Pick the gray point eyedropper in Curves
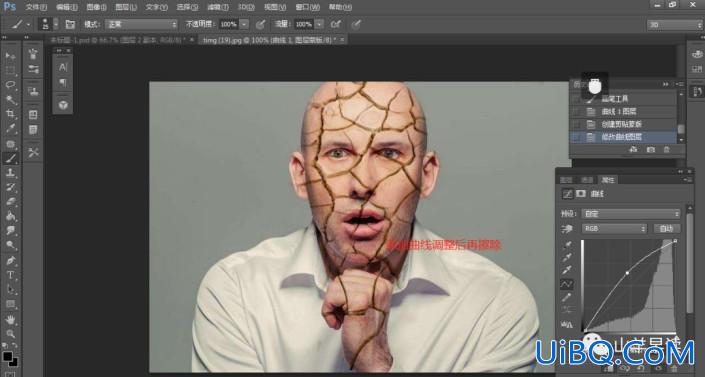This screenshot has height=377, width=705. click(567, 257)
